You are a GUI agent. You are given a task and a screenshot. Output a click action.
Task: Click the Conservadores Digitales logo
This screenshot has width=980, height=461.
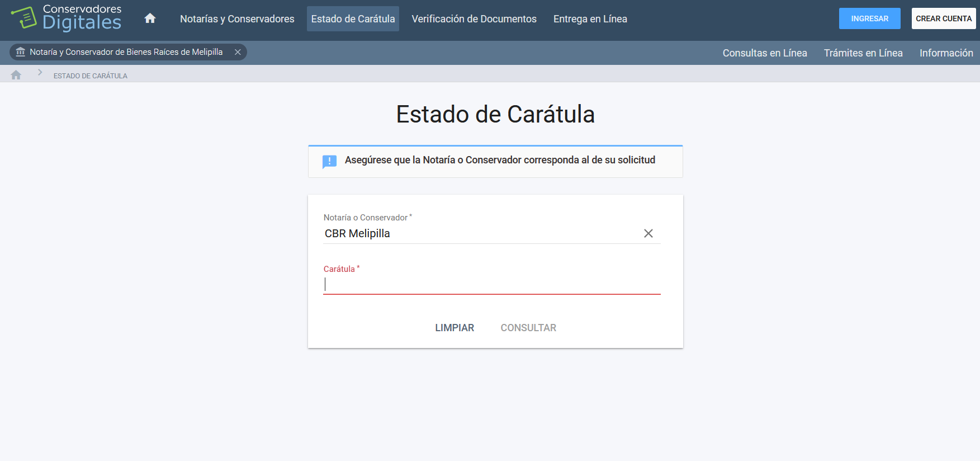[x=66, y=18]
